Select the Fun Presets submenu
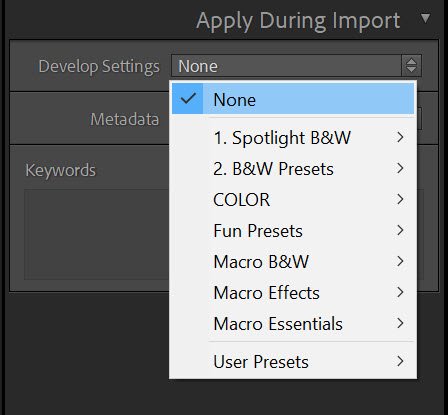448x415 pixels. 293,230
